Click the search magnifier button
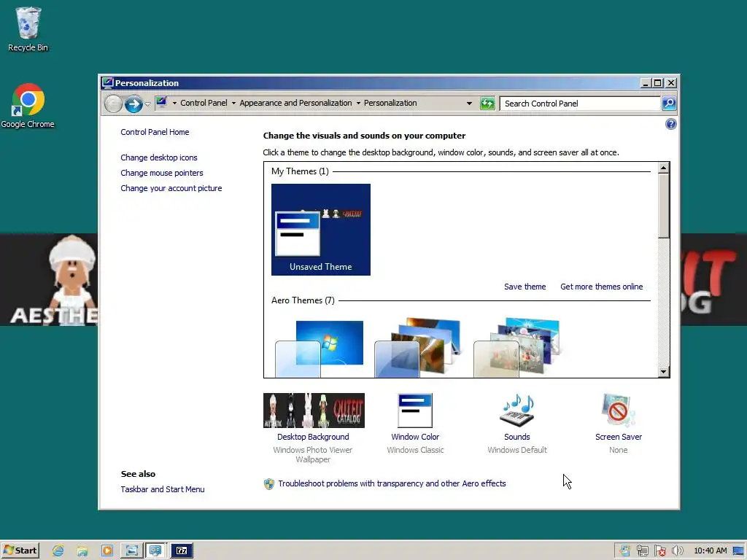Image resolution: width=747 pixels, height=560 pixels. click(669, 104)
